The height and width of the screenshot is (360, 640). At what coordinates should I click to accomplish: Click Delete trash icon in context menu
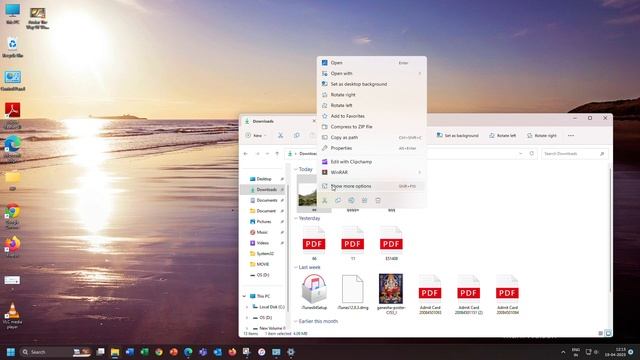378,200
